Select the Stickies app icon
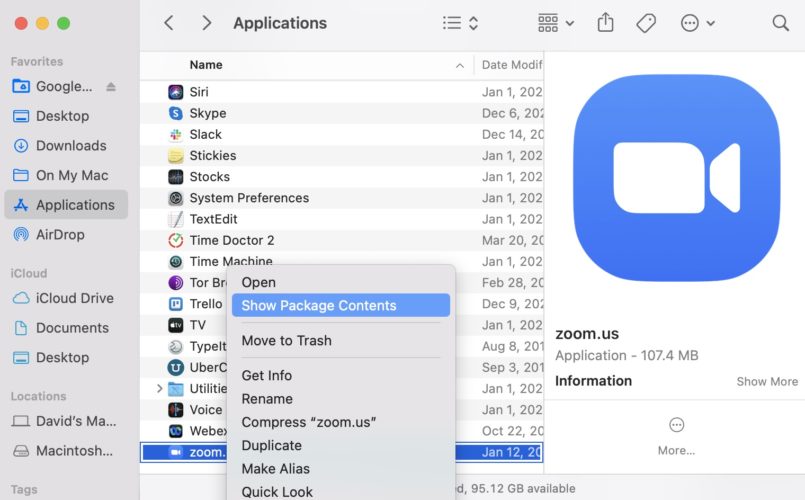 176,156
